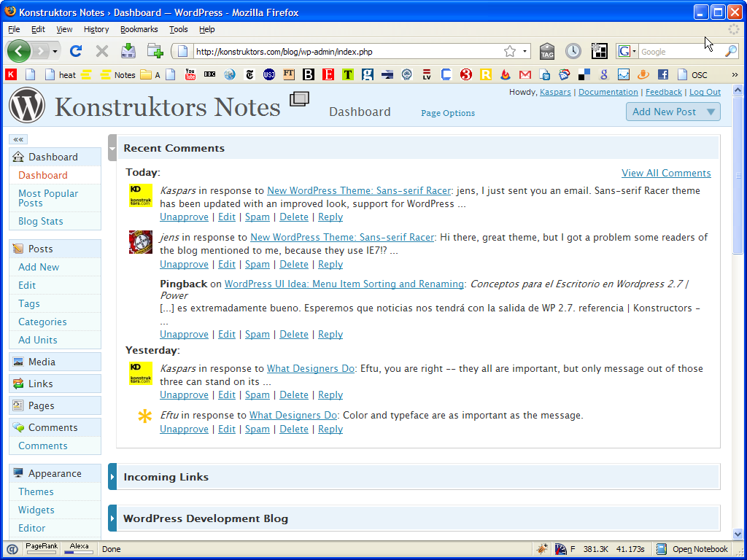
Task: Collapse the admin sidebar menu
Action: [x=18, y=139]
